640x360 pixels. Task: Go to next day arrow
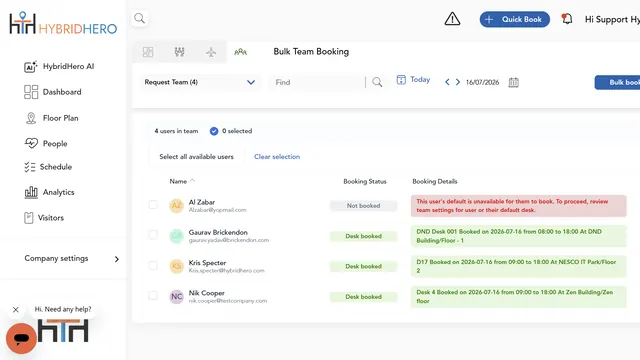point(458,82)
